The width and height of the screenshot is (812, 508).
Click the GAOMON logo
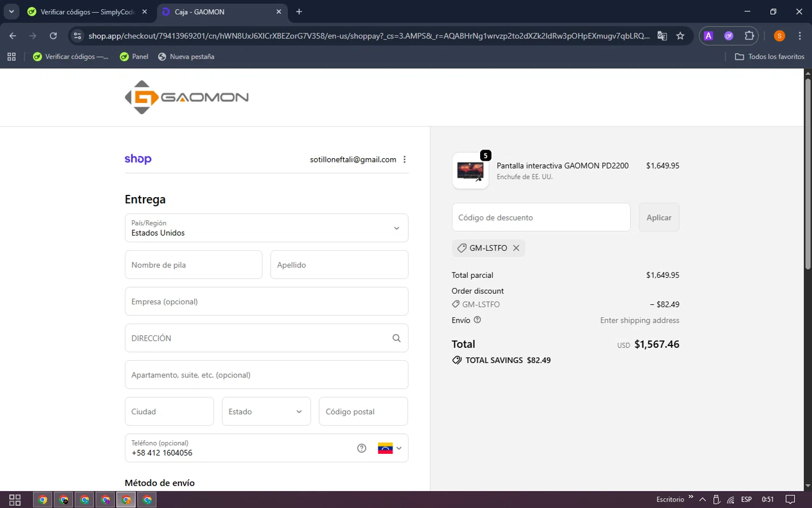(187, 97)
